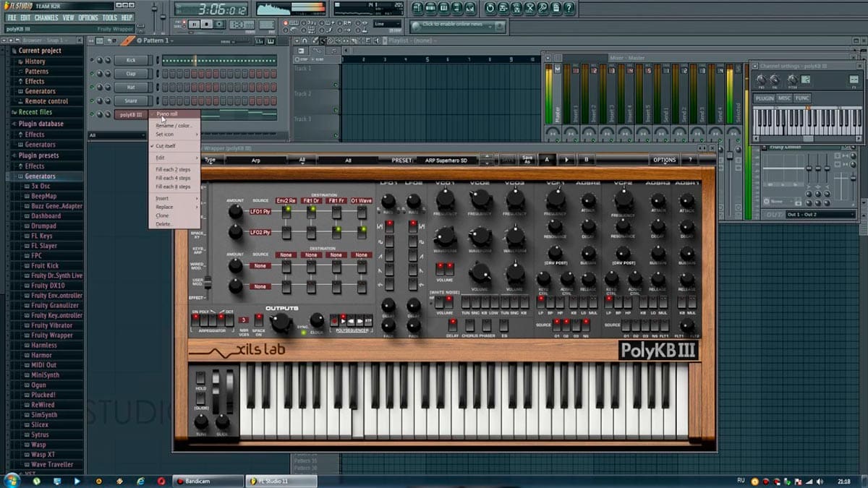Toggle the arpeggiator ON switch
This screenshot has width=868, height=488.
tap(195, 320)
